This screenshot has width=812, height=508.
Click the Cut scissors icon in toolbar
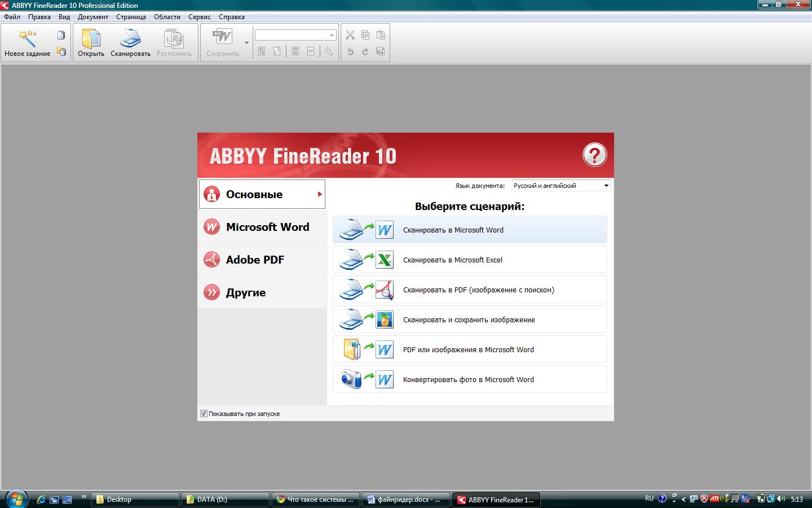pyautogui.click(x=350, y=35)
